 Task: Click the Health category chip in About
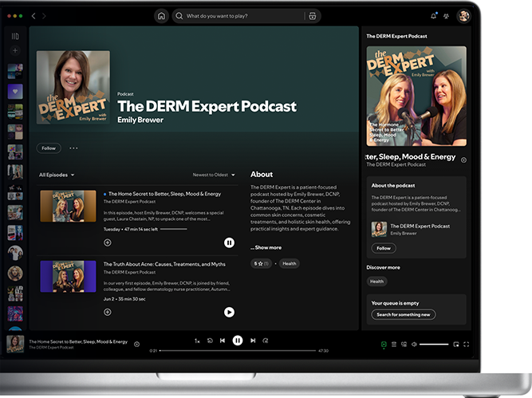(x=290, y=264)
